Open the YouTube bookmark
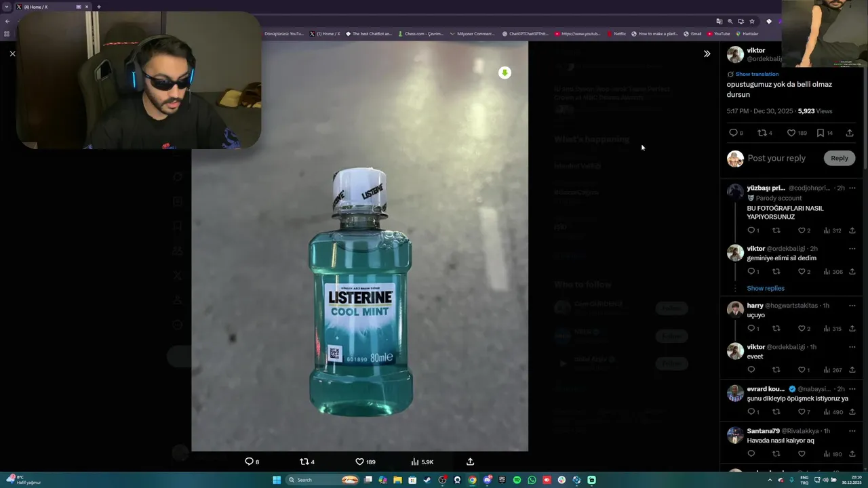 click(719, 33)
